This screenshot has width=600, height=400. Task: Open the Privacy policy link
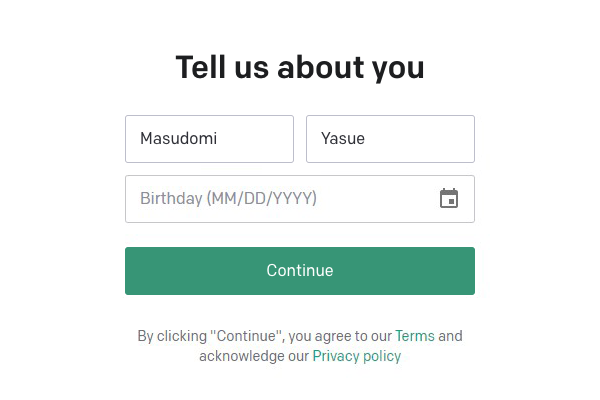pos(357,356)
